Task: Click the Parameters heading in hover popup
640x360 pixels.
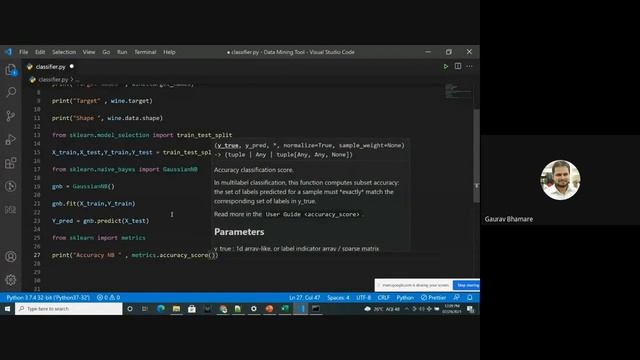Action: coord(239,232)
